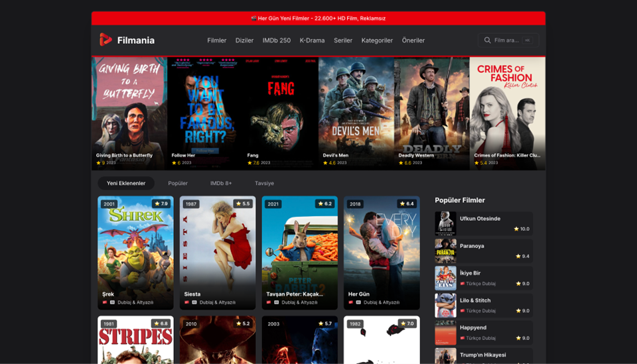Viewport: 637px width, 364px height.
Task: Open Paranoya from the popular films list
Action: (x=484, y=251)
